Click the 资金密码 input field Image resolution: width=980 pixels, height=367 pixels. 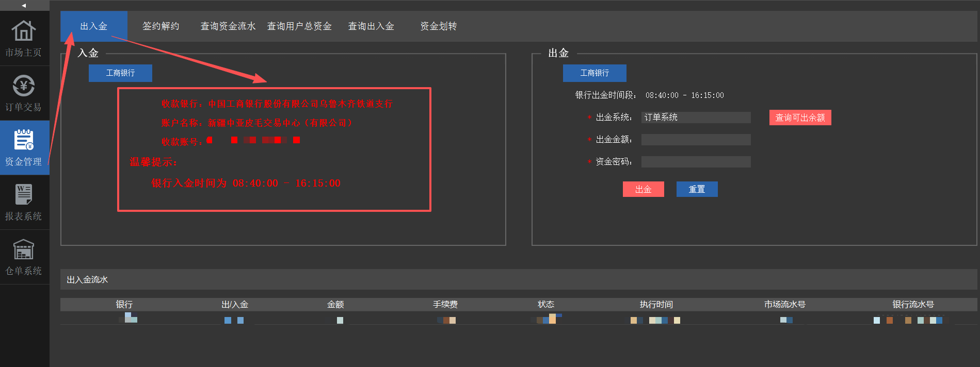pyautogui.click(x=696, y=162)
